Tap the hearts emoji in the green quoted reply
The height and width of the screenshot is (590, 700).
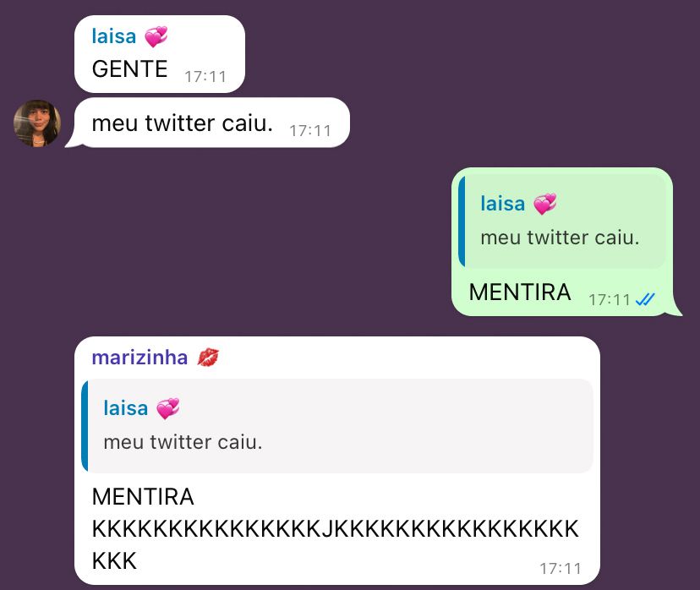[x=545, y=204]
